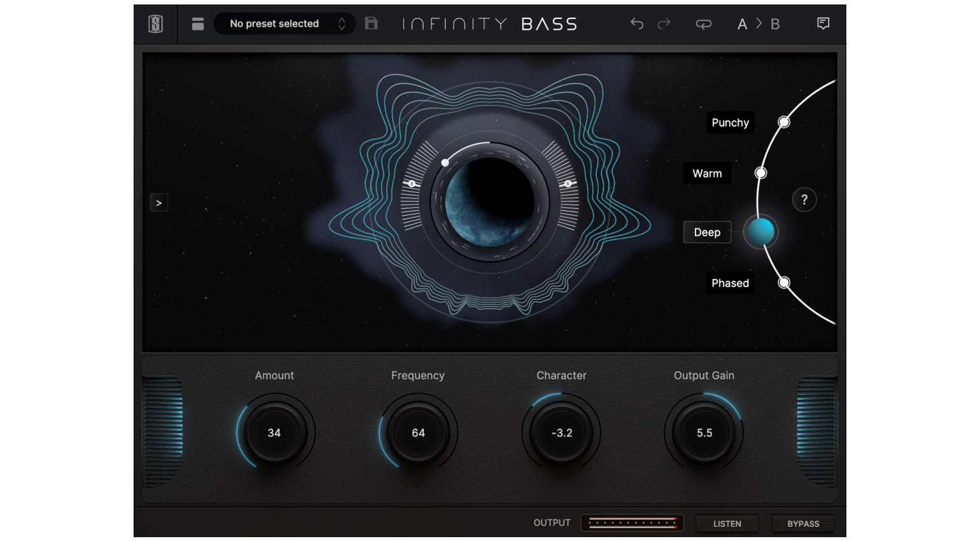The height and width of the screenshot is (541, 980).
Task: Click the INFINITY BASS title
Action: (489, 24)
